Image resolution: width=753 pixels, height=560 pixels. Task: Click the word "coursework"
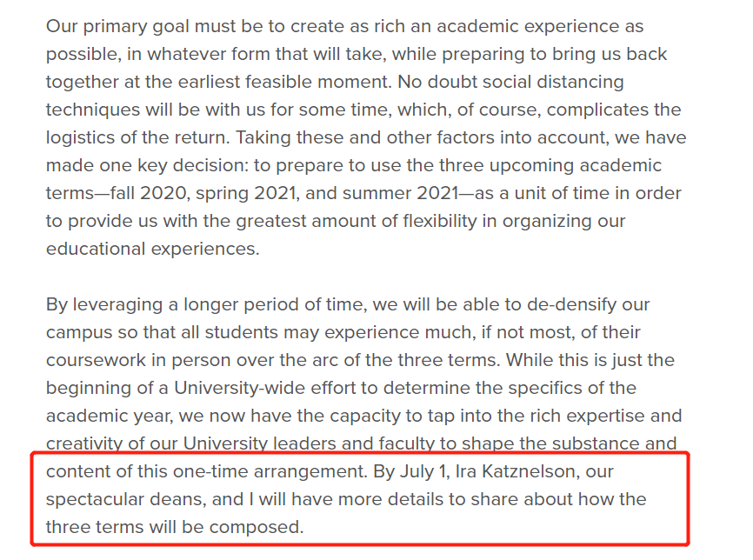pos(96,360)
